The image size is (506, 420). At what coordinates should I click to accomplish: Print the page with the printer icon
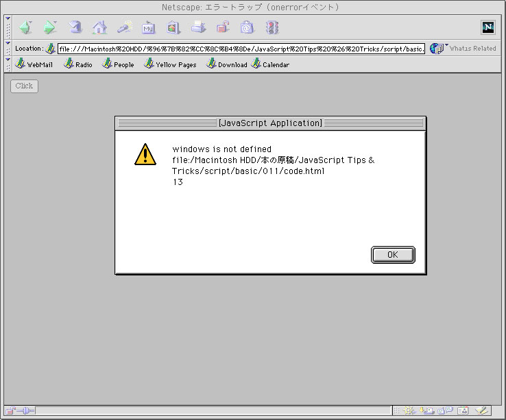198,27
